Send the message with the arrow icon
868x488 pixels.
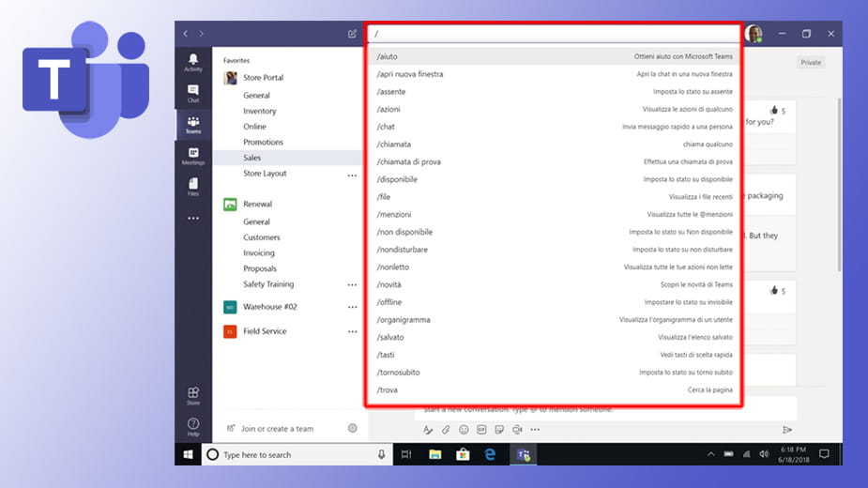pos(787,429)
